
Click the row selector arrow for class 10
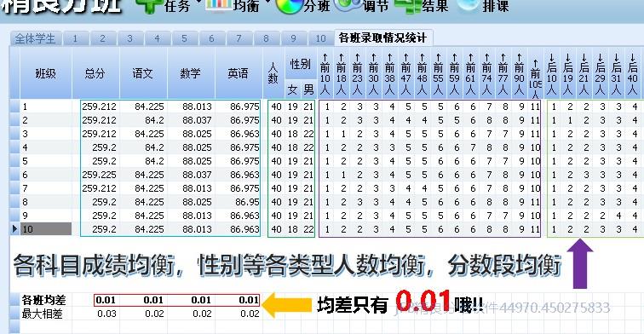pos(14,229)
